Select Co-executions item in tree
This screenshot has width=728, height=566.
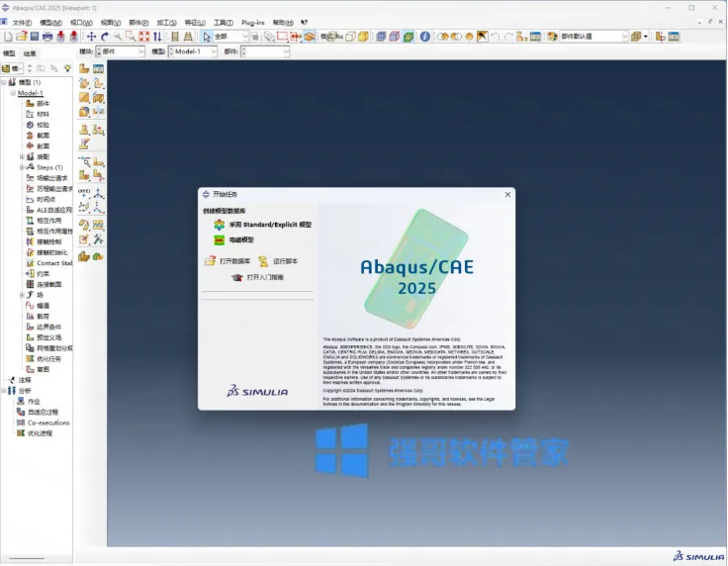(48, 423)
